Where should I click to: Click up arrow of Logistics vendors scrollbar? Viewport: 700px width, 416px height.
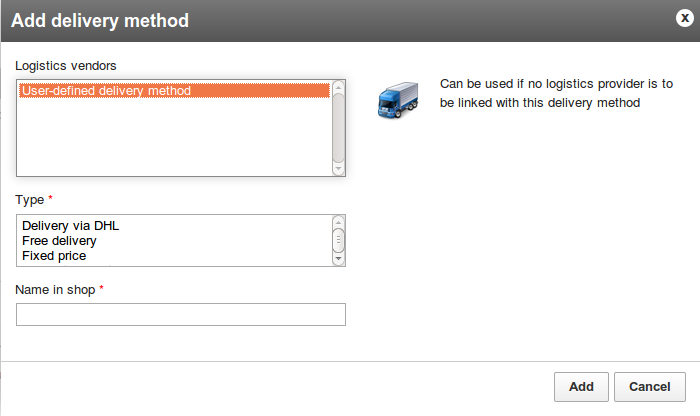point(338,87)
